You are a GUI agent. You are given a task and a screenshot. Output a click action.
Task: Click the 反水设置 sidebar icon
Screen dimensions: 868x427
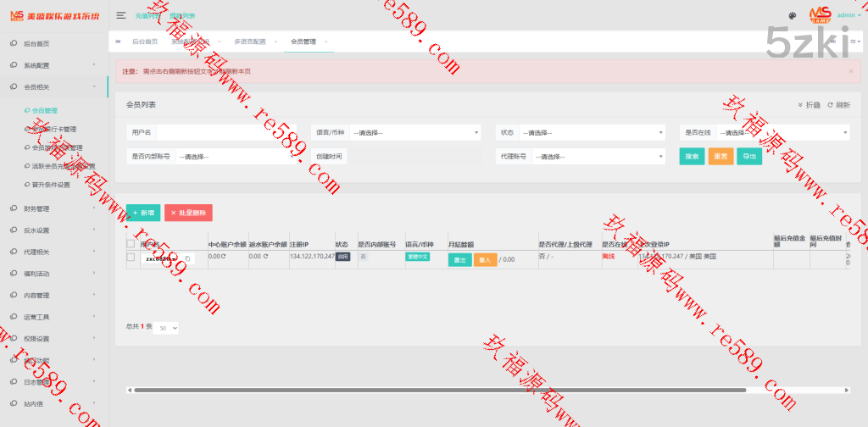[14, 230]
